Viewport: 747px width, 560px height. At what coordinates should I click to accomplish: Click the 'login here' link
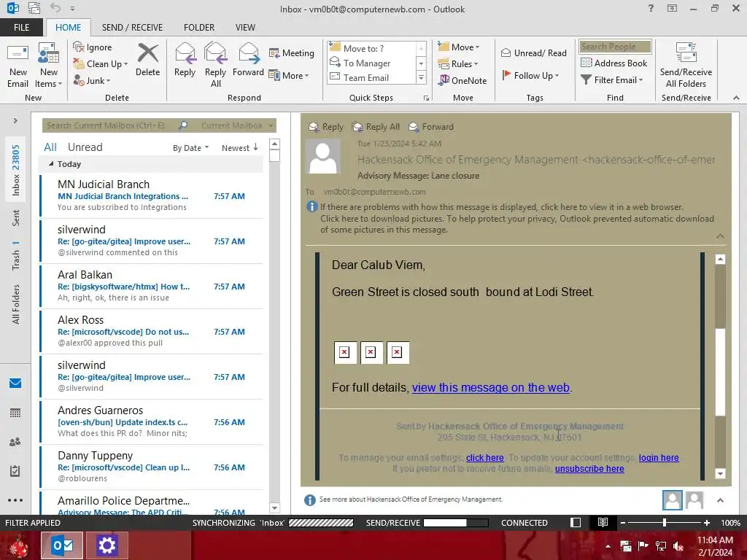[659, 458]
